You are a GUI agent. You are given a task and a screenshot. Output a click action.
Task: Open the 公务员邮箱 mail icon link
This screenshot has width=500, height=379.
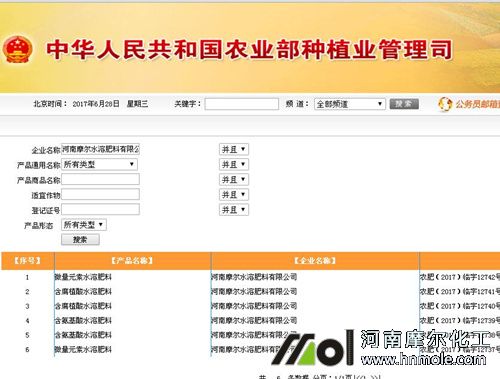(x=445, y=104)
